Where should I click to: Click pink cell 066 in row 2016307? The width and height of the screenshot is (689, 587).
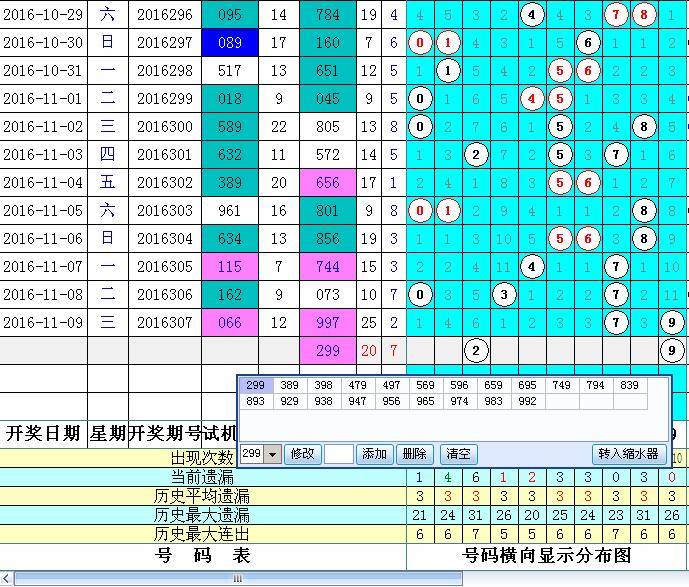point(230,323)
